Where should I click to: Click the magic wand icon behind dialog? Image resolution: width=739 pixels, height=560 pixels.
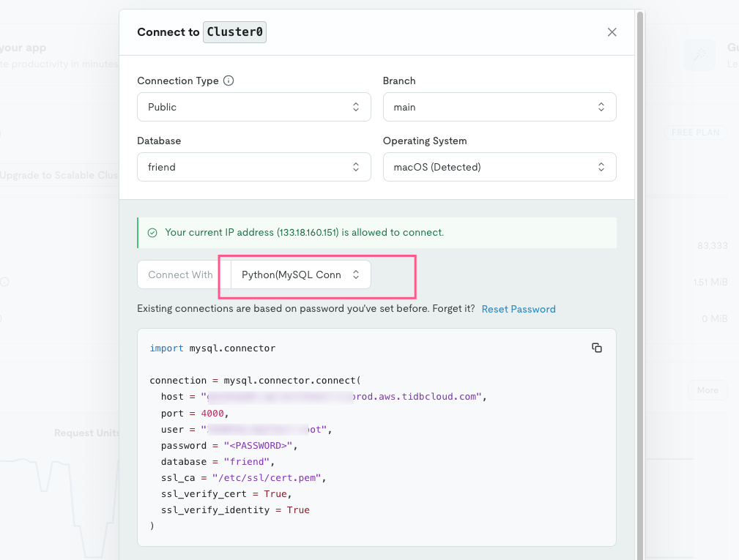point(699,55)
